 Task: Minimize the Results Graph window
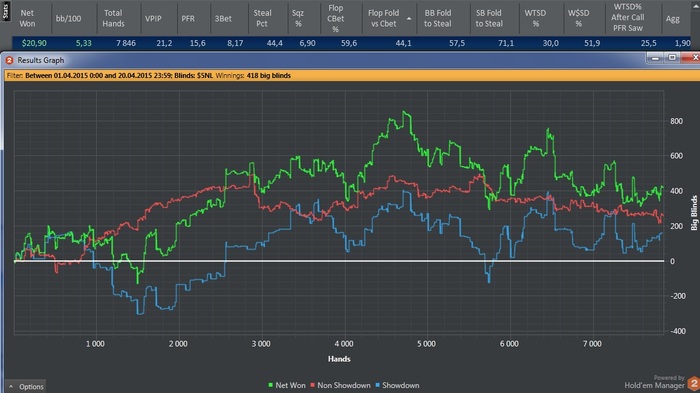tap(655, 58)
